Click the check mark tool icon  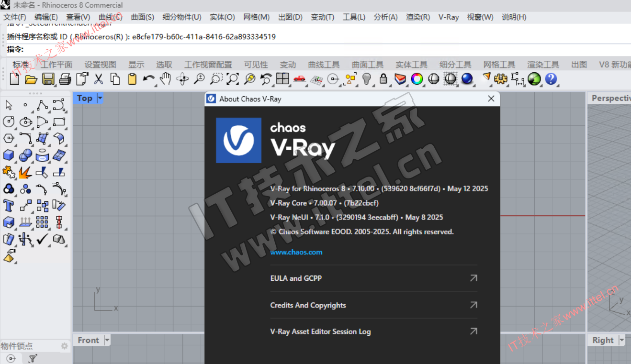[42, 239]
